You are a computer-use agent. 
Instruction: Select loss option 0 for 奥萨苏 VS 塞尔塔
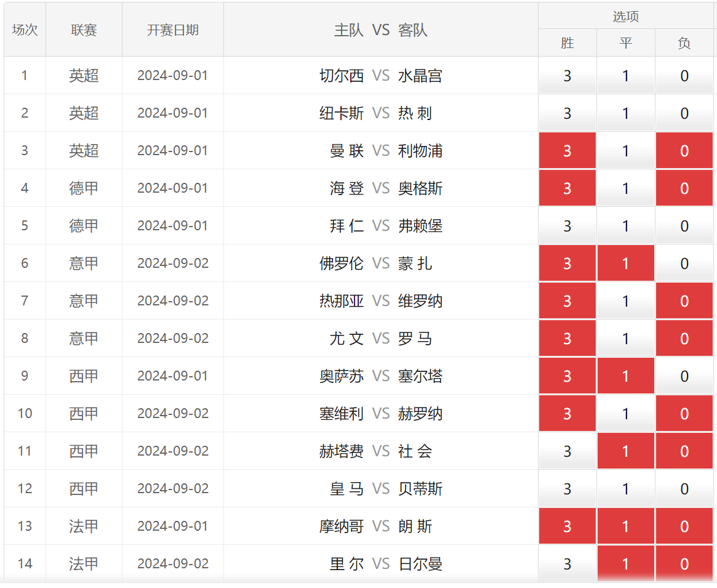684,376
